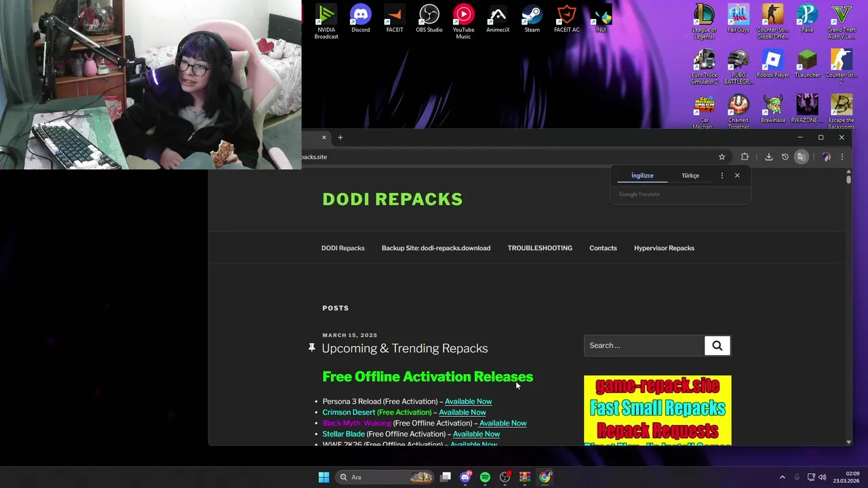The height and width of the screenshot is (488, 868).
Task: Open Discord desktop shortcut
Action: [361, 19]
